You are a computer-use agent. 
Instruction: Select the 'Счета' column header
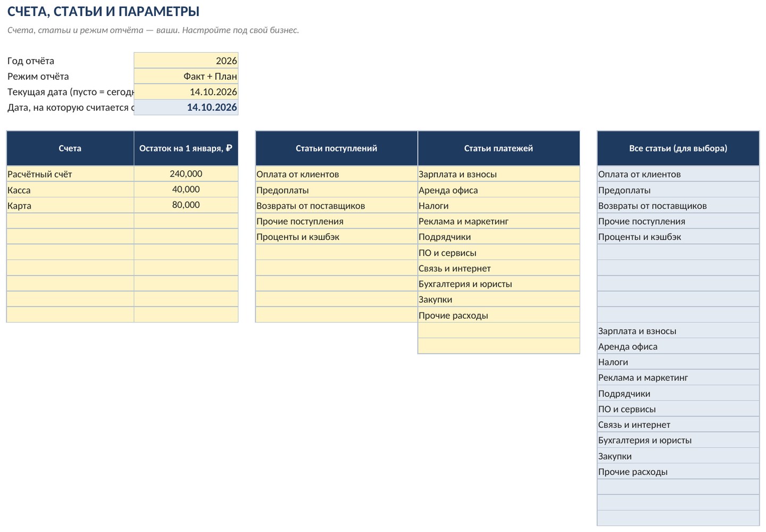[x=70, y=148]
